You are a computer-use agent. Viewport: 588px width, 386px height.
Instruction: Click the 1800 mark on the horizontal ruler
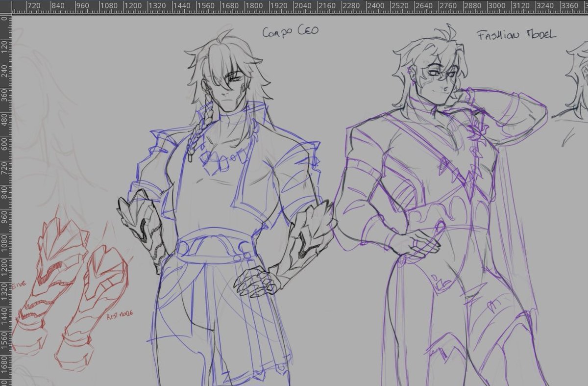pos(254,7)
